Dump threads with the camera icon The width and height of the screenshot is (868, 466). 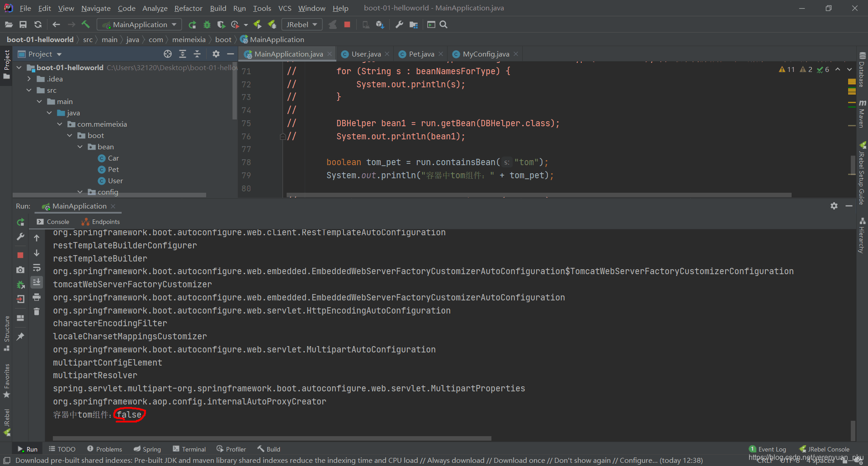point(20,270)
